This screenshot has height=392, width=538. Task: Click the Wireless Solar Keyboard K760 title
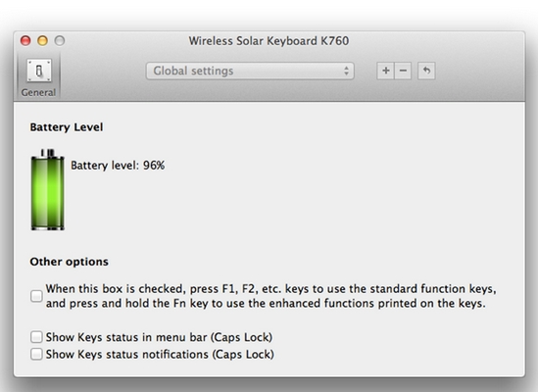tap(269, 41)
